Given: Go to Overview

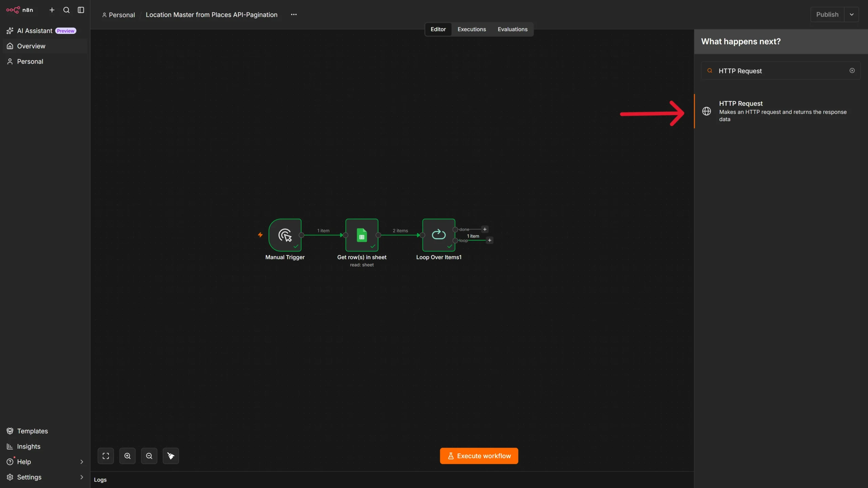Looking at the screenshot, I should click(44, 46).
